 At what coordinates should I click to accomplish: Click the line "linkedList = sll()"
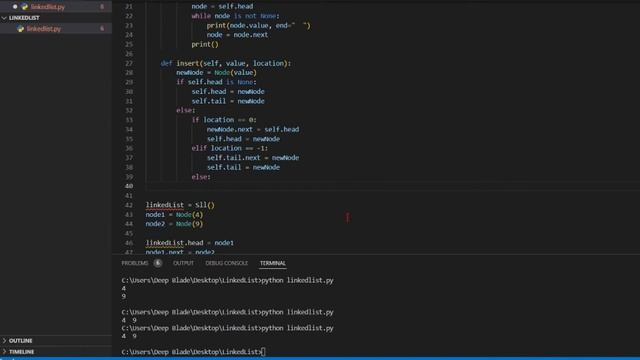[x=180, y=205]
